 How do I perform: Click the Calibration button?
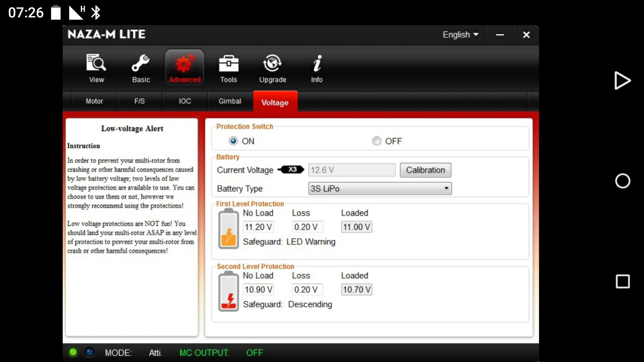pyautogui.click(x=425, y=170)
